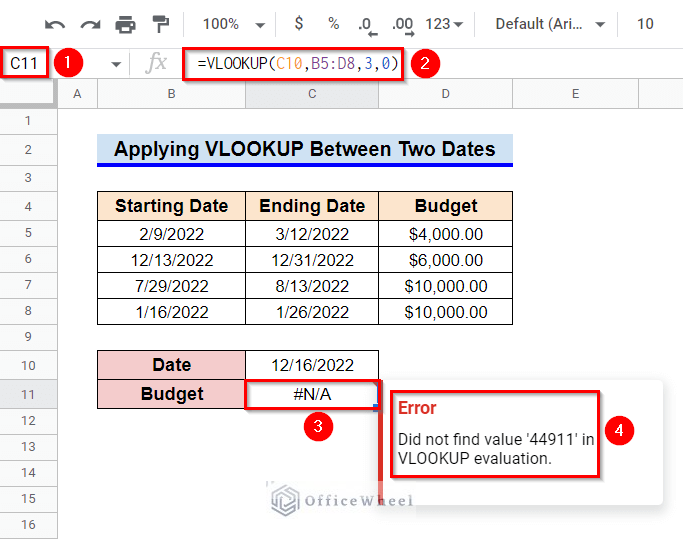Click the select-all corner box
This screenshot has width=683, height=539.
click(x=28, y=92)
